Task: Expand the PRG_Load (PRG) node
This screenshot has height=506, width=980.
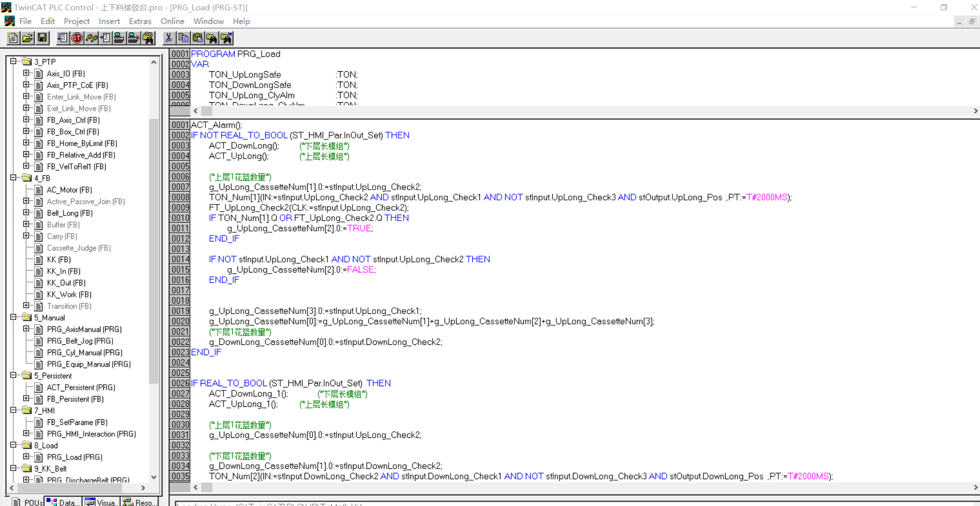Action: (x=26, y=456)
